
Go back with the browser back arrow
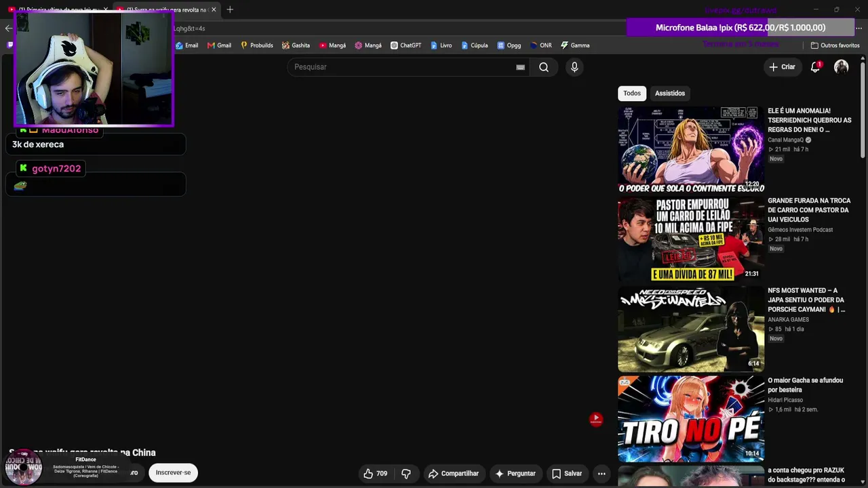click(8, 28)
